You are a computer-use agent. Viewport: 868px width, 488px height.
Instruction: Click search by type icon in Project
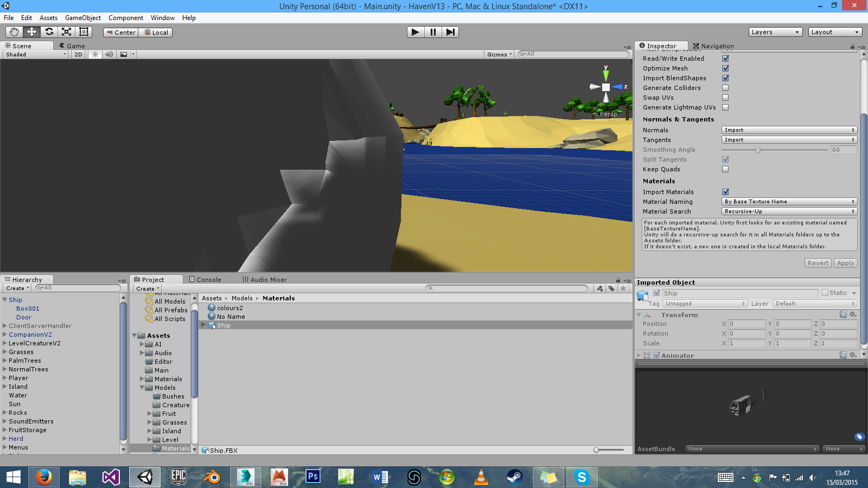click(600, 288)
